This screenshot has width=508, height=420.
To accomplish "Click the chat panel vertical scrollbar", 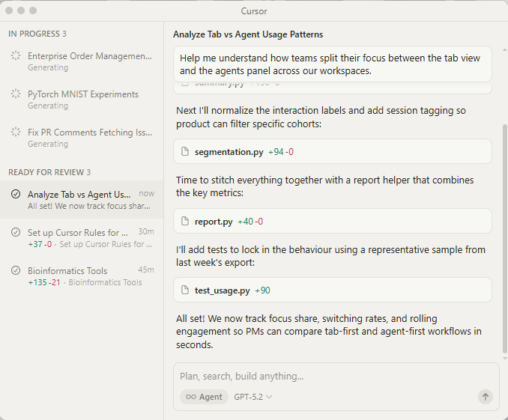I will [x=504, y=240].
